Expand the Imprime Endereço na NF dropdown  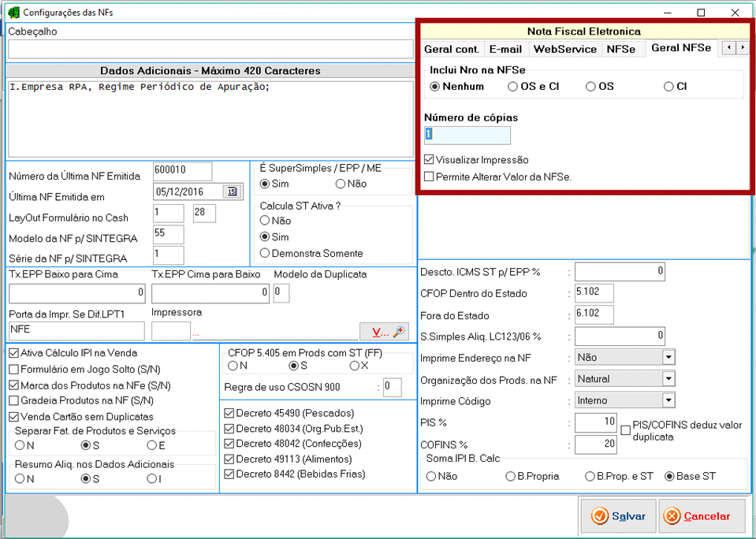[668, 358]
